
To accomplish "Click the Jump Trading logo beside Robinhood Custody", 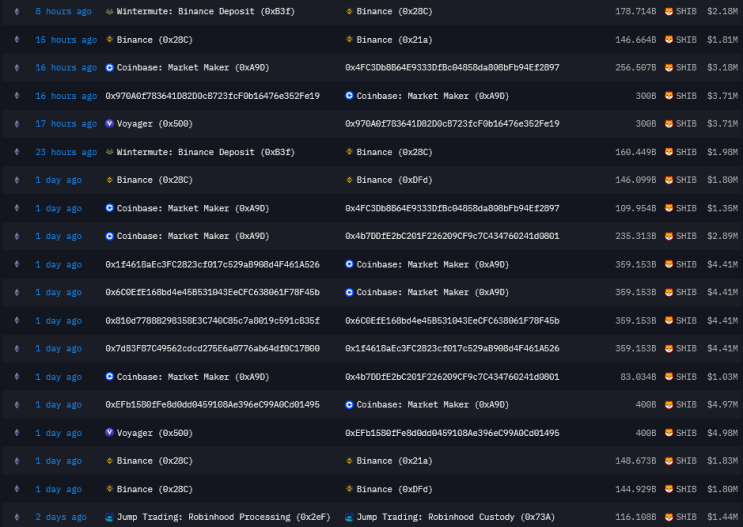I will click(x=349, y=517).
